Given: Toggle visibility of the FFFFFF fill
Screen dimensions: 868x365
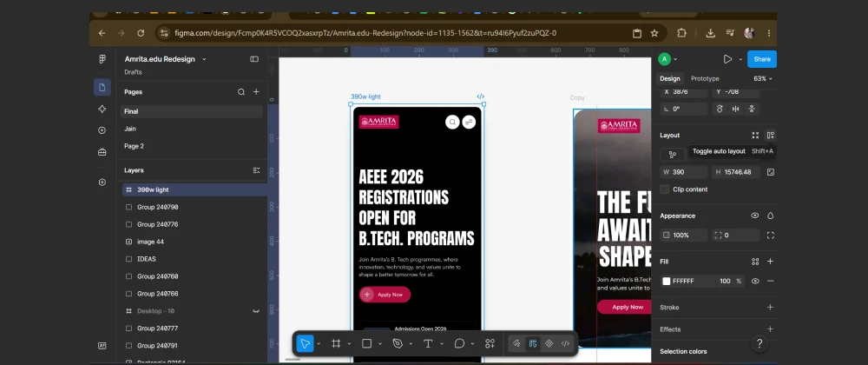Looking at the screenshot, I should [755, 281].
